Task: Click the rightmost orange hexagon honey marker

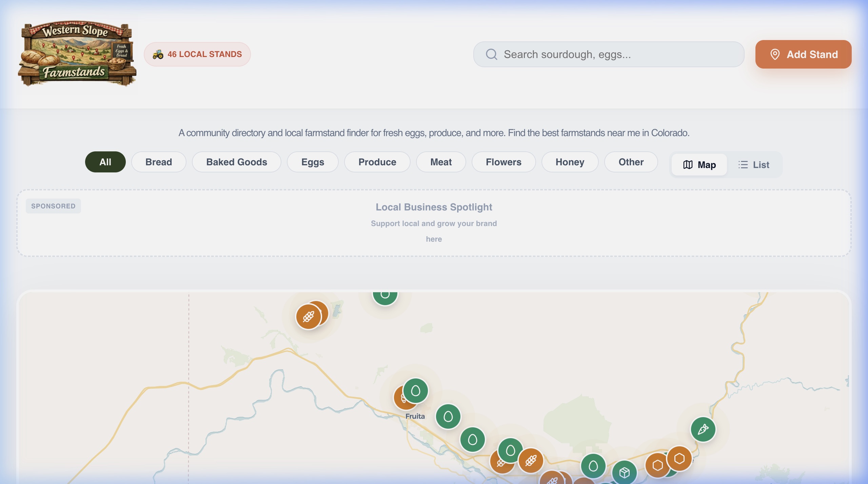Action: [679, 459]
